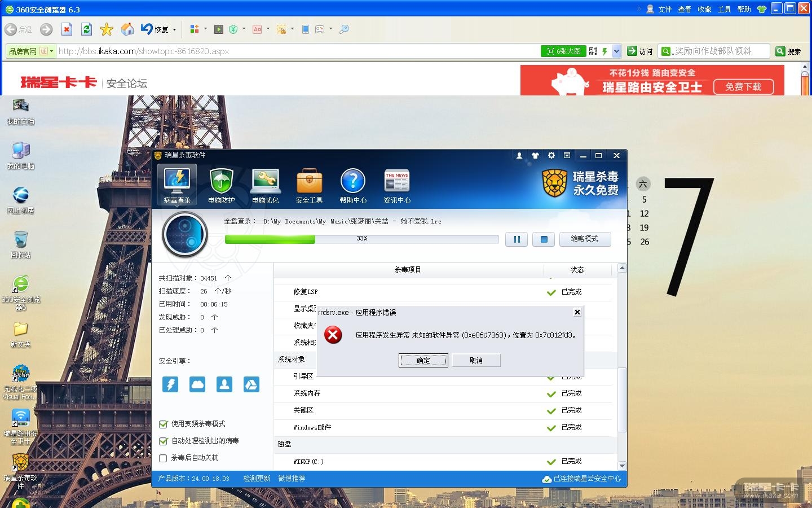
Task: Switch scan to 缩略模式 compact view
Action: coord(585,239)
